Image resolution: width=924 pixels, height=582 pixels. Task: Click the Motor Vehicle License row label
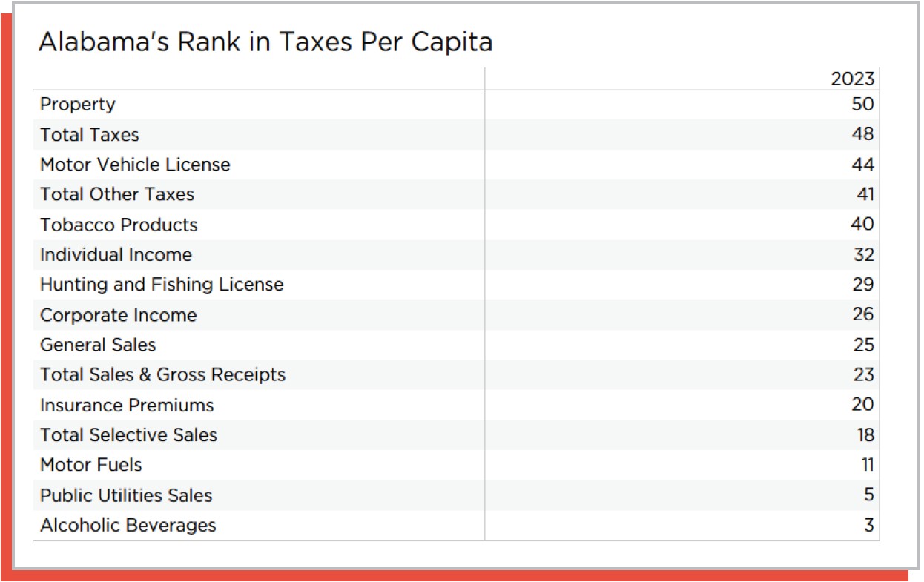(135, 165)
